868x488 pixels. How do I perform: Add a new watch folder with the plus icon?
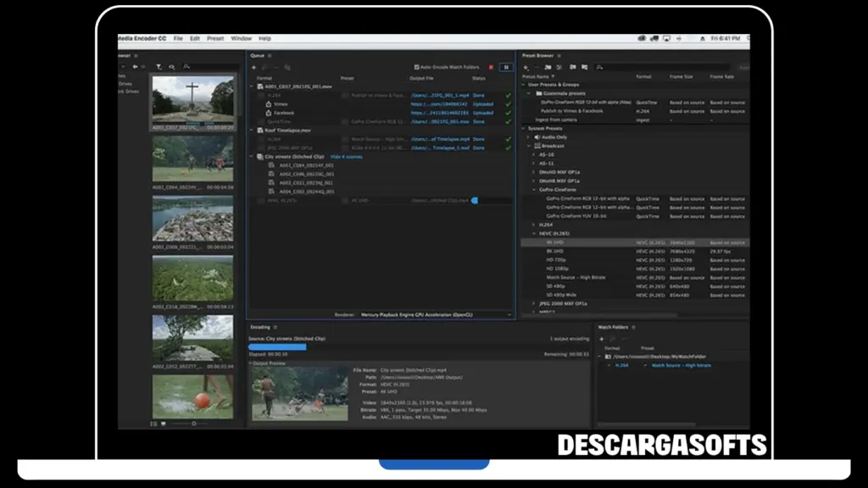(x=601, y=338)
